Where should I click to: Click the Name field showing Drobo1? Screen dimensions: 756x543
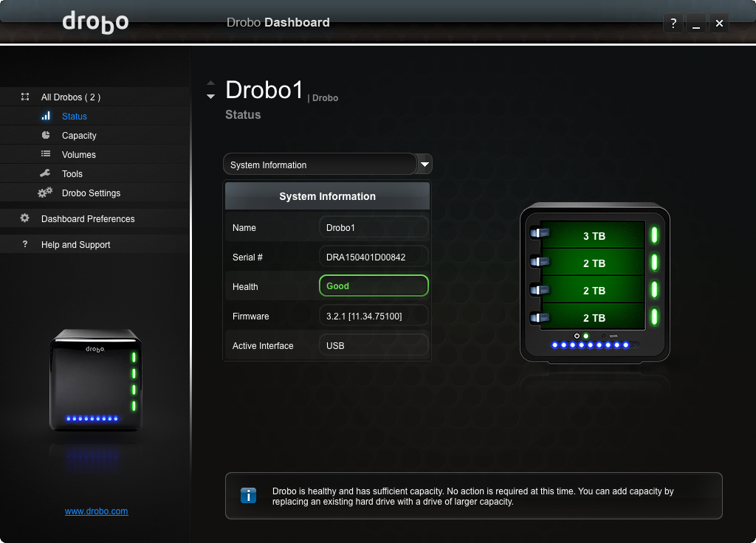coord(373,227)
